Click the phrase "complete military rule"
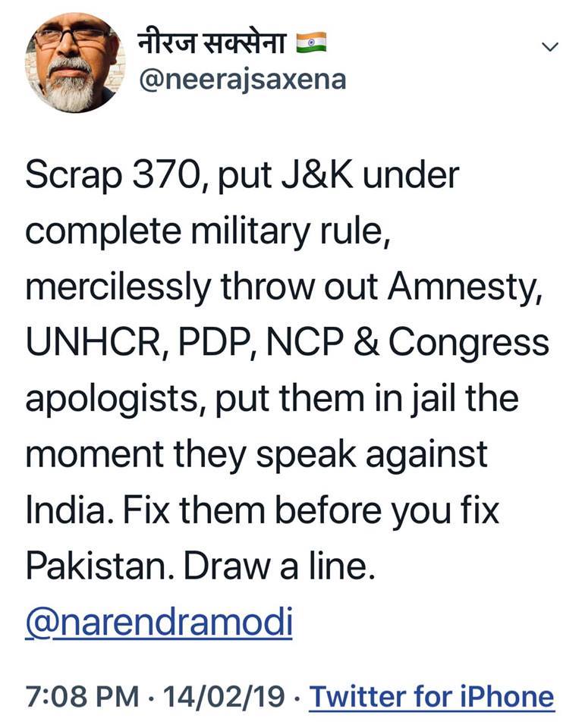 tap(207, 233)
